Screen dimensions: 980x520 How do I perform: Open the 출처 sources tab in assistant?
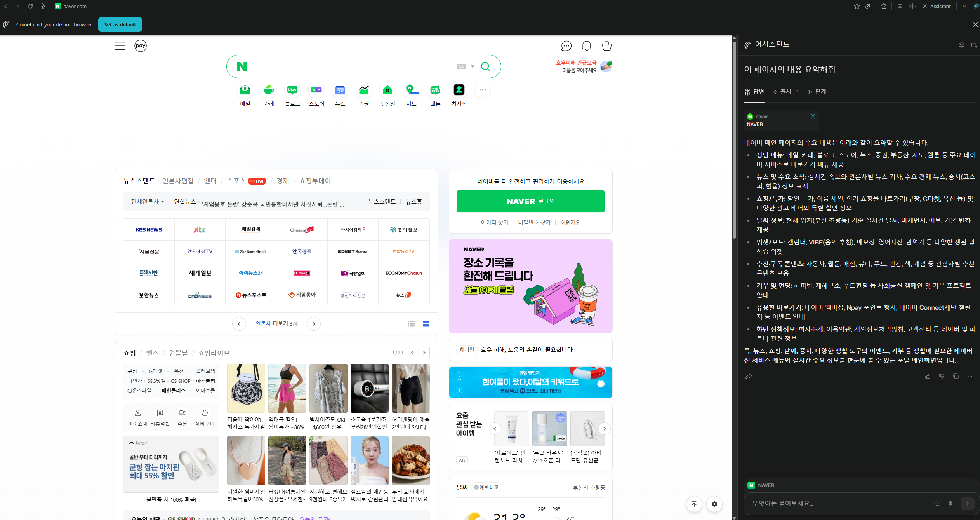(786, 92)
